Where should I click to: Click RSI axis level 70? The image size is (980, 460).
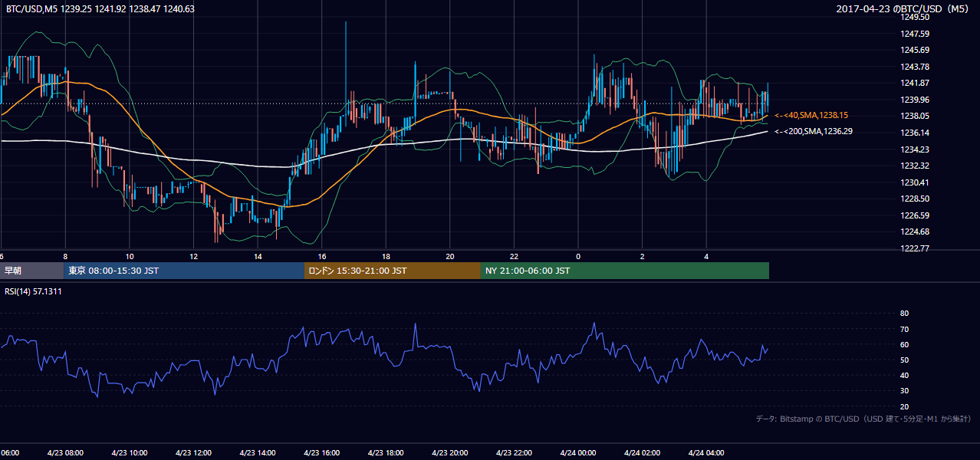coord(904,329)
